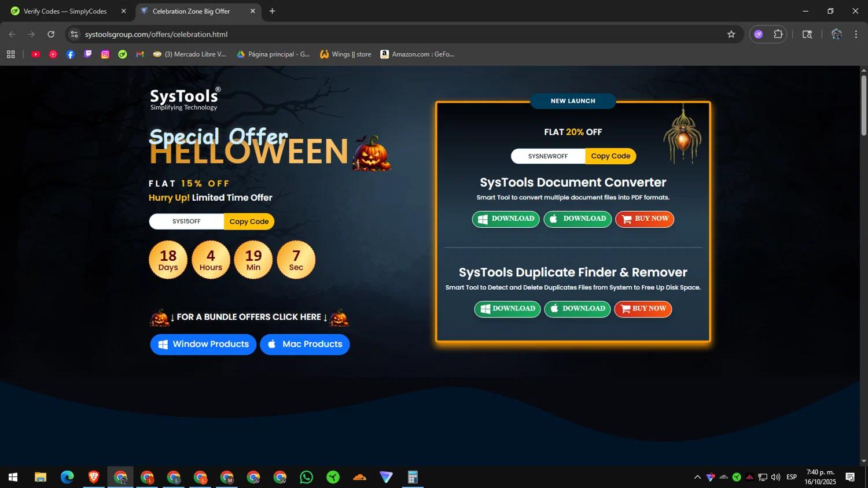Open the purple extension icon
Screen dimensions: 868x488
759,34
